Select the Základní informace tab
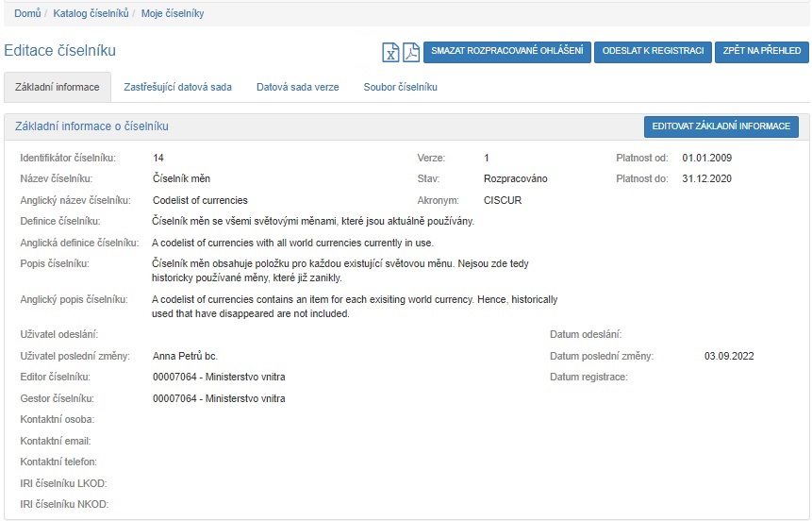Viewport: 812px width, 521px height. coord(58,87)
